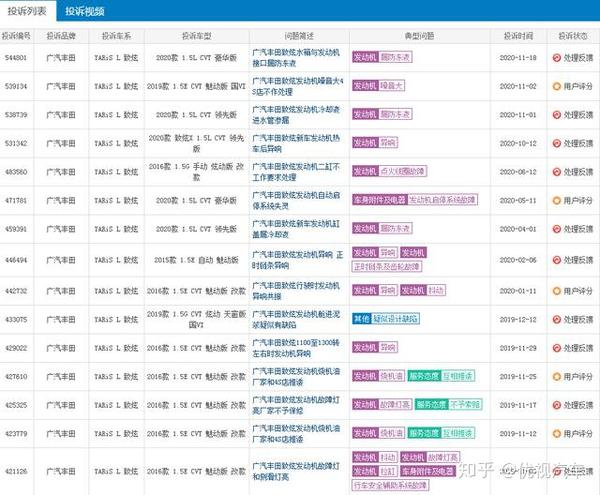Click the 处理反馈 status icon for complaint 544801
This screenshot has height=495, width=600.
tap(556, 58)
